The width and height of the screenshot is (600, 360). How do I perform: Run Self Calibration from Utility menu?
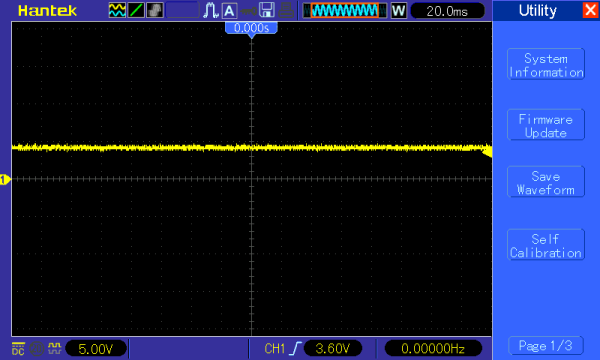(546, 245)
